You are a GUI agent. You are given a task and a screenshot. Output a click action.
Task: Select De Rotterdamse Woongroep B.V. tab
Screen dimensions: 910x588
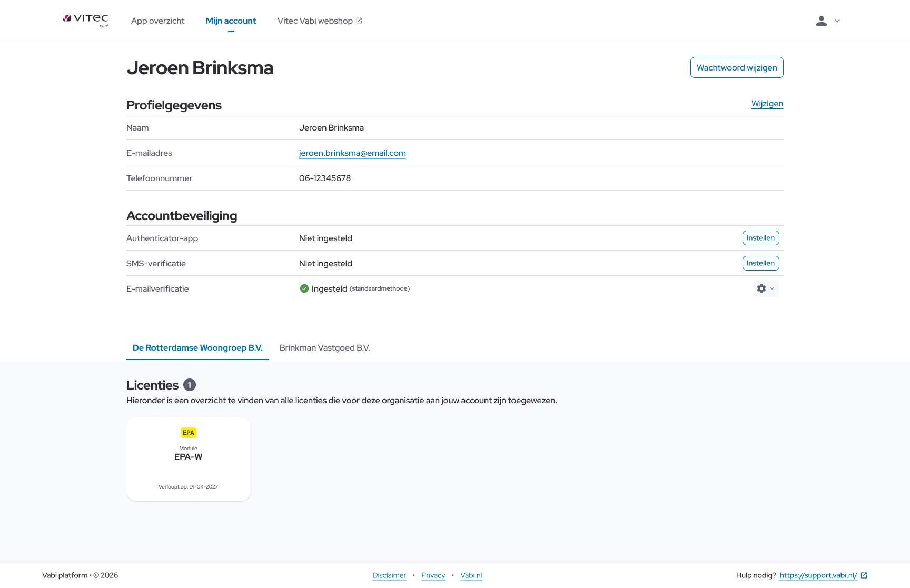[197, 348]
